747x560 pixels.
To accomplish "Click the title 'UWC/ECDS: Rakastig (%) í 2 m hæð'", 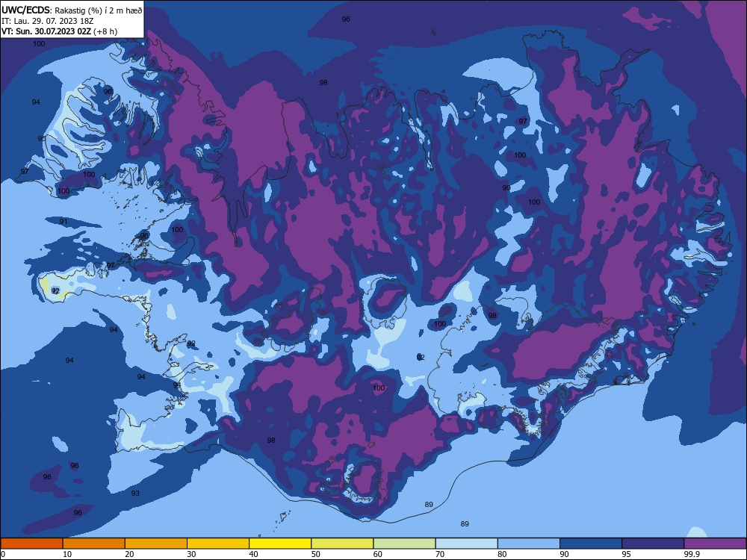I will coord(72,10).
